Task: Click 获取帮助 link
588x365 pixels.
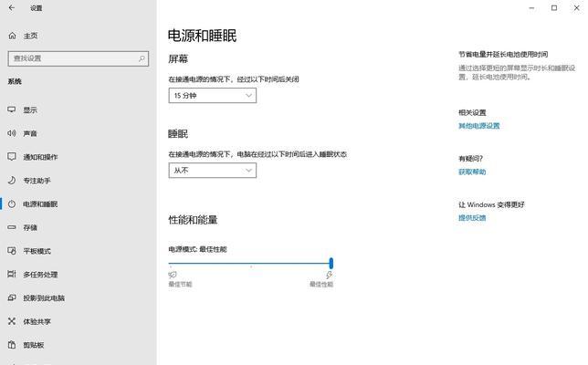Action: [x=472, y=172]
